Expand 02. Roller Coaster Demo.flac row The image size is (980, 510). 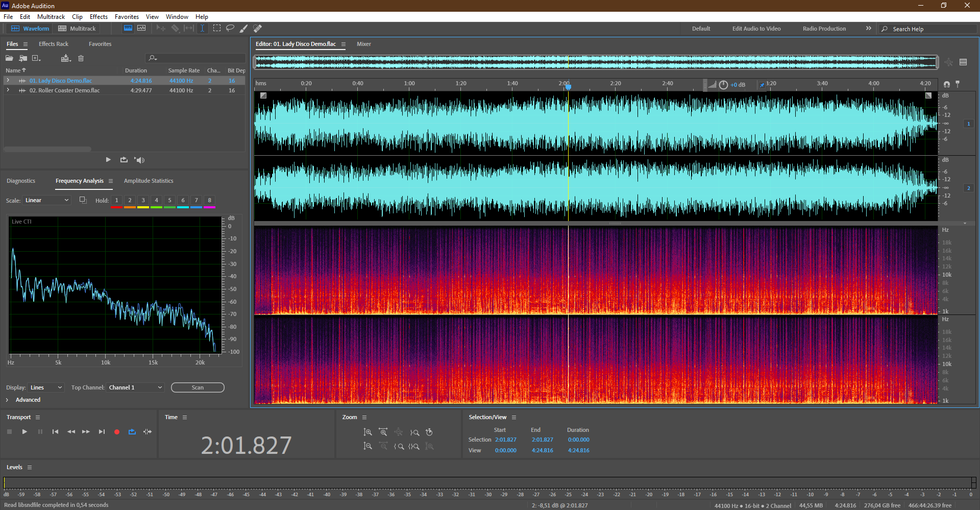point(8,90)
